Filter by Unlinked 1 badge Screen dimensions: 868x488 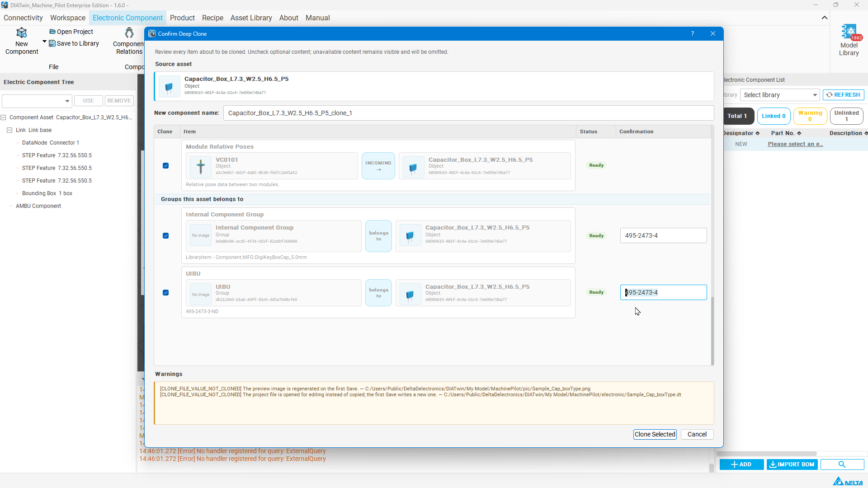pos(847,116)
